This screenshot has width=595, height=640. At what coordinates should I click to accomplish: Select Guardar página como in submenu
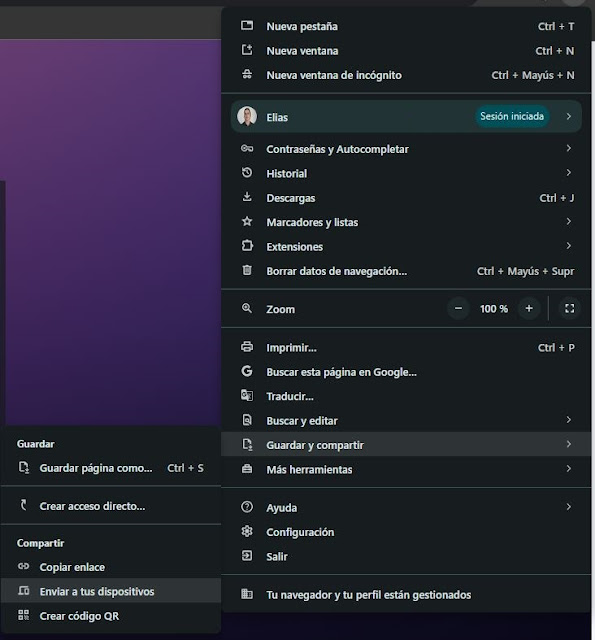[x=111, y=468]
